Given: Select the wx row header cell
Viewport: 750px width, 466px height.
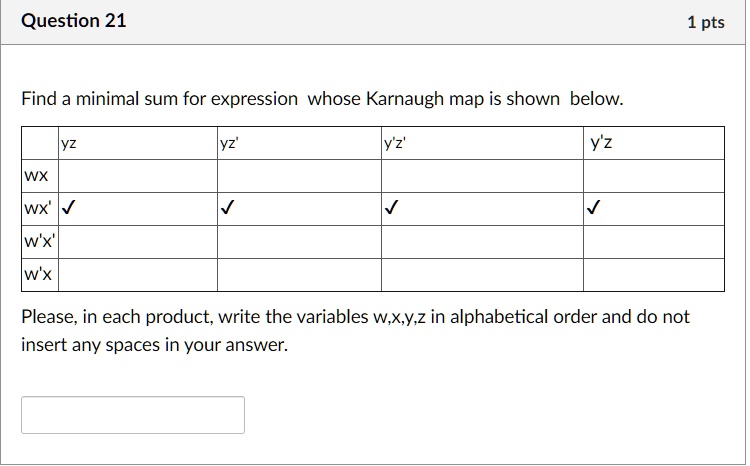Looking at the screenshot, I should pyautogui.click(x=40, y=176).
